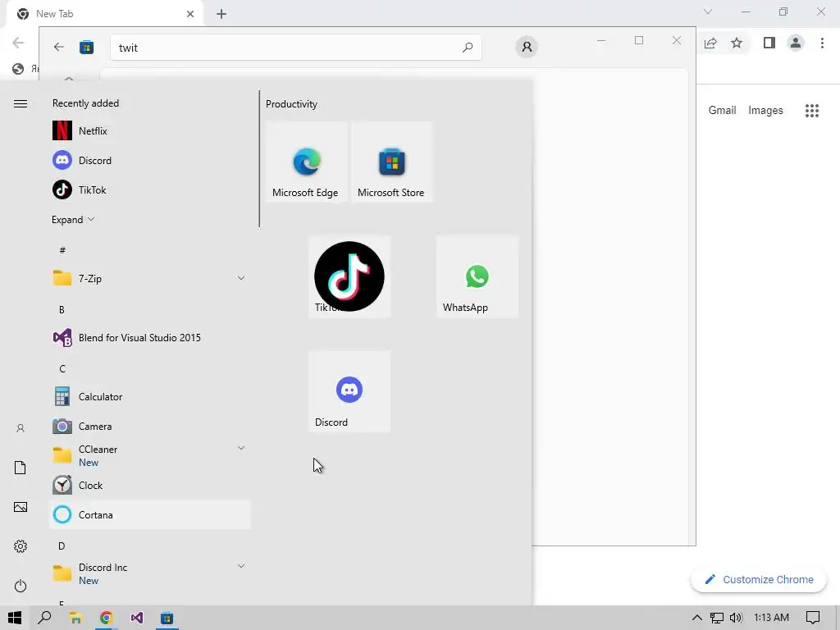
Task: Open Visual Studio from taskbar
Action: coord(137,618)
